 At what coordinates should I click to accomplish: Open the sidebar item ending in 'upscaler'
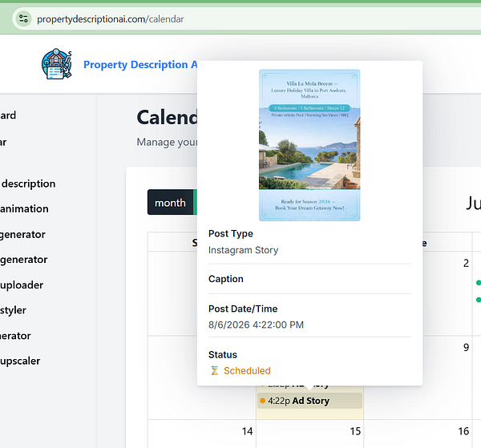[x=20, y=361]
